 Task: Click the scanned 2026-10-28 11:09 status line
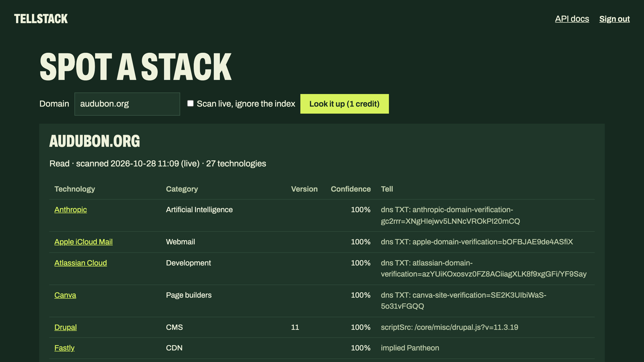158,164
